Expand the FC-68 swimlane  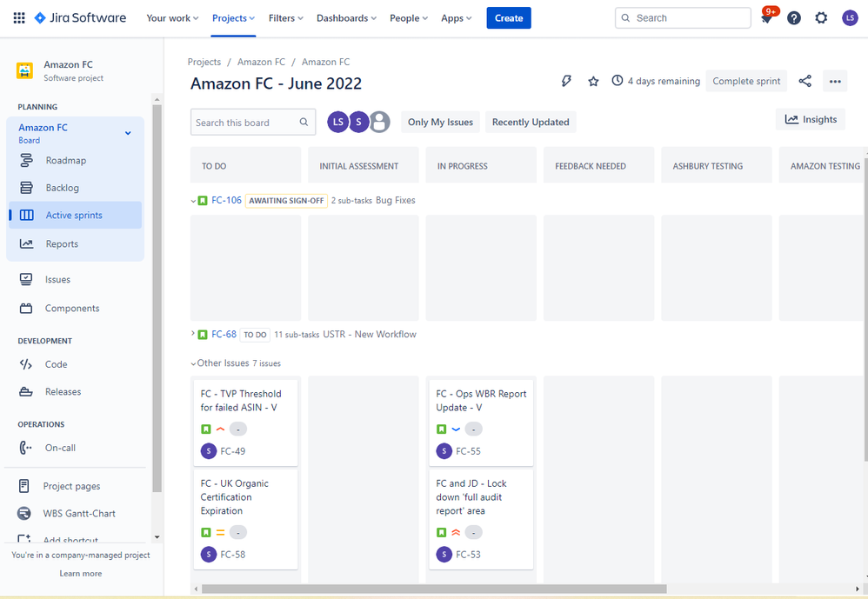point(192,334)
